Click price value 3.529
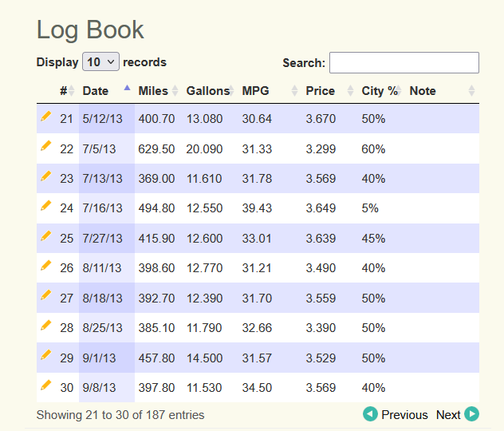This screenshot has width=504, height=431. [321, 358]
